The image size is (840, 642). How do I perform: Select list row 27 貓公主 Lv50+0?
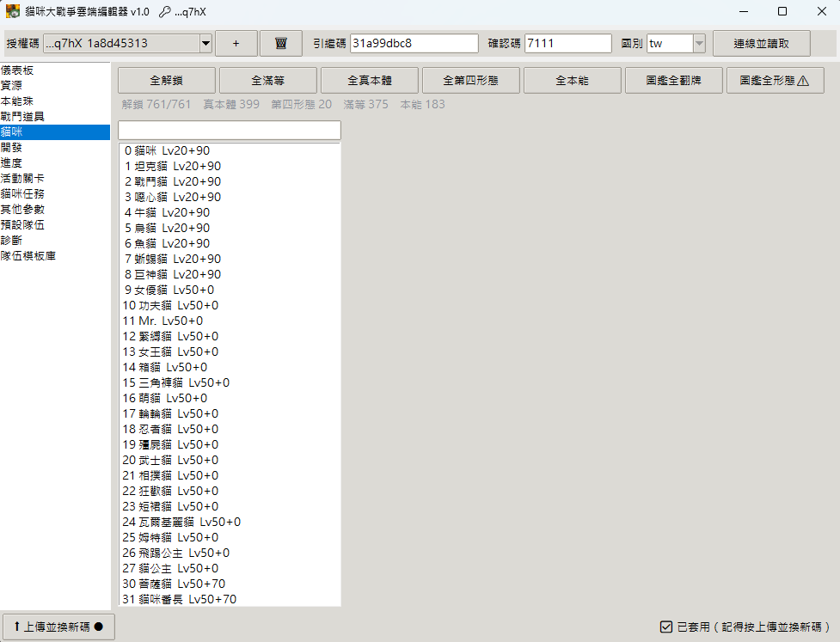coord(230,569)
